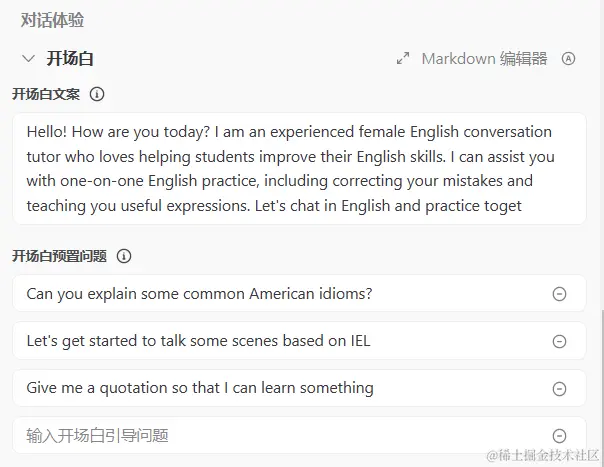Select the Give me a quotation field

point(200,388)
